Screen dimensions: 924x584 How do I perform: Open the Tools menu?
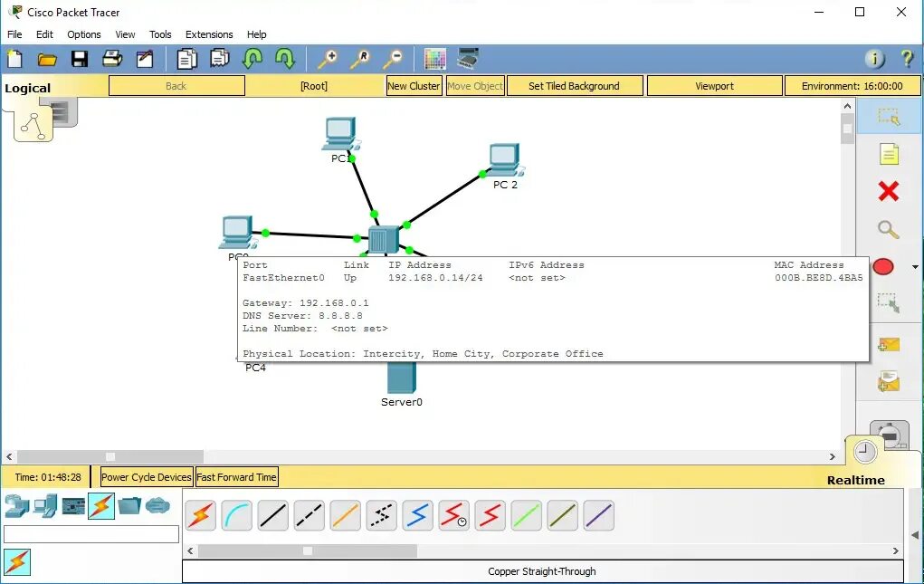pos(160,34)
